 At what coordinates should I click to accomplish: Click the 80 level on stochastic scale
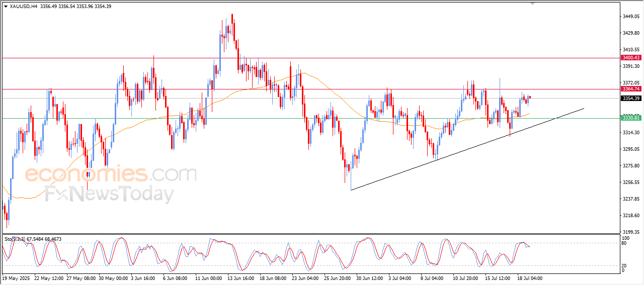pos(625,243)
